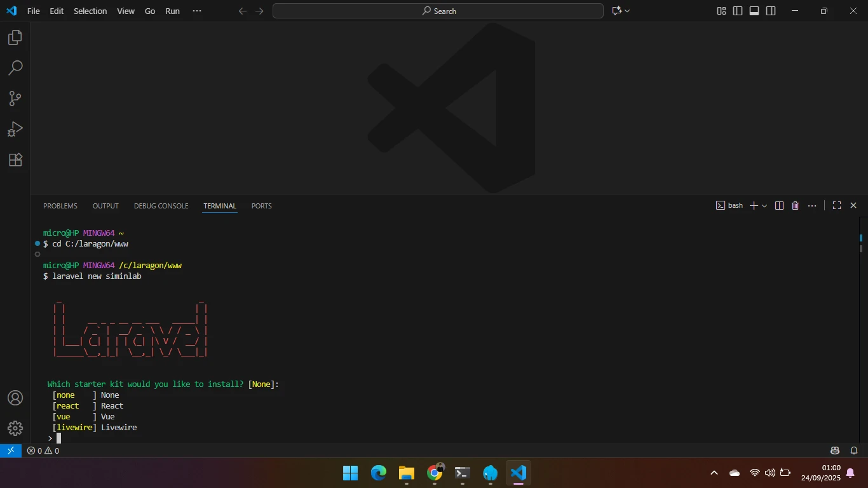Image resolution: width=868 pixels, height=488 pixels.
Task: Open the Selection menu
Action: click(x=90, y=11)
